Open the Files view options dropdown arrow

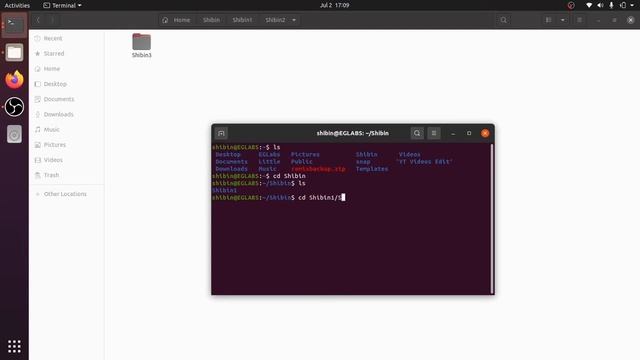[x=563, y=20]
